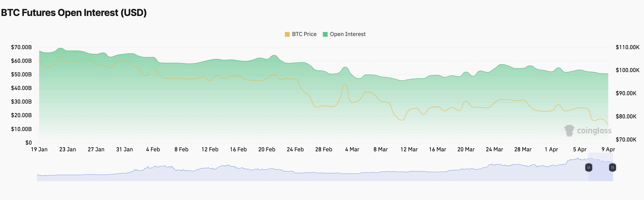Click the yellow BTC Price legend swatch
Screen dimensions: 644x200
pyautogui.click(x=287, y=34)
